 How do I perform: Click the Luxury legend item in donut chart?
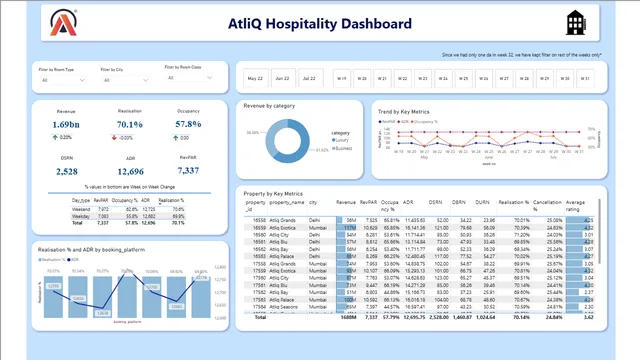341,140
